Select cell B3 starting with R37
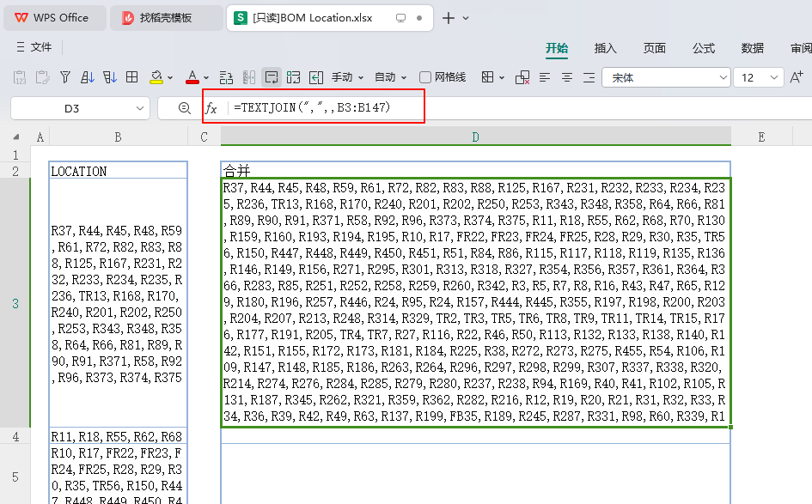812x504 pixels. click(x=118, y=303)
